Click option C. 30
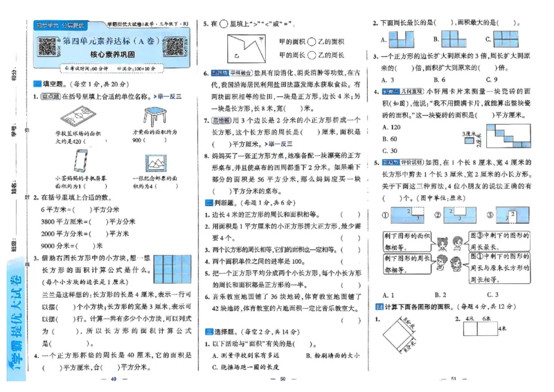Screen dimensions: 554x392 pyautogui.click(x=390, y=151)
